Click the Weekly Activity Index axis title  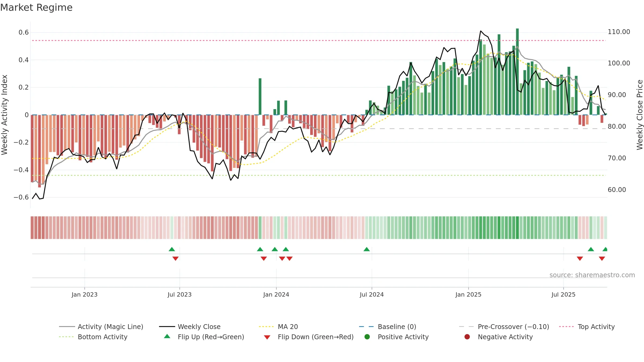[x=4, y=115]
